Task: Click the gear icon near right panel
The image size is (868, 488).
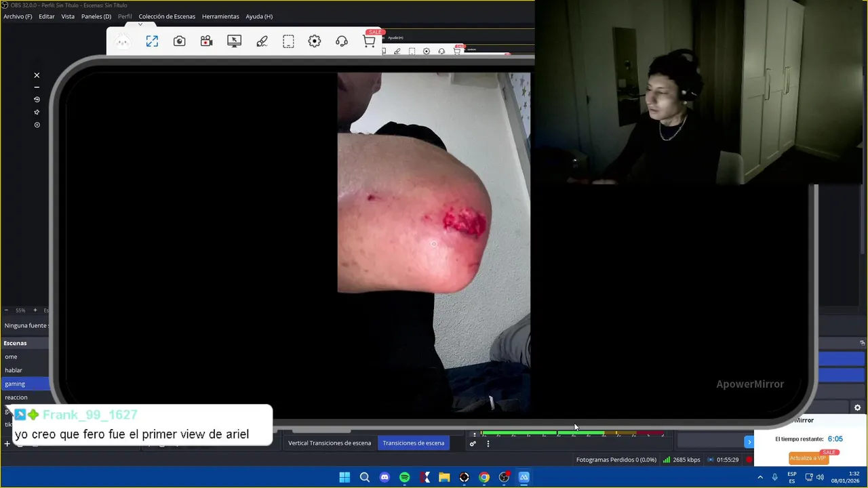Action: click(x=857, y=408)
